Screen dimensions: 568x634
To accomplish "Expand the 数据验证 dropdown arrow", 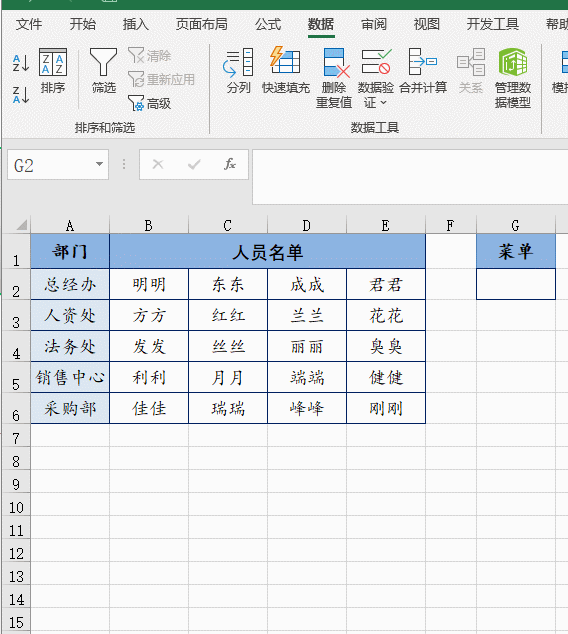I will click(x=383, y=103).
